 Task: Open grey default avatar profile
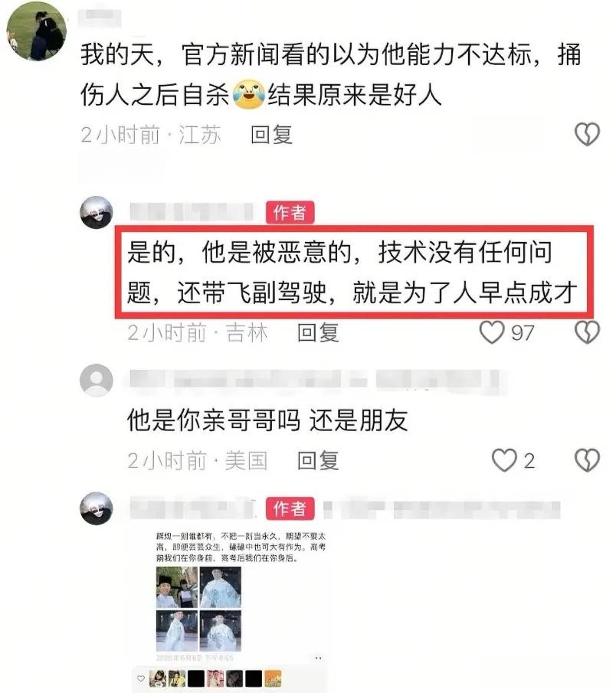pyautogui.click(x=97, y=380)
